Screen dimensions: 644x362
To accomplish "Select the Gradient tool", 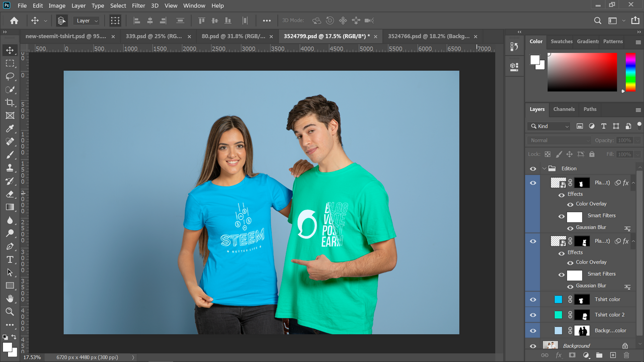I will [10, 207].
